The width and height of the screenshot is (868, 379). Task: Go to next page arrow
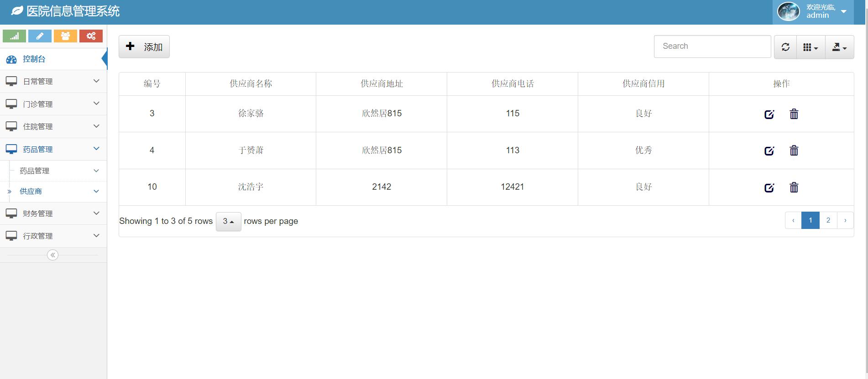[845, 220]
